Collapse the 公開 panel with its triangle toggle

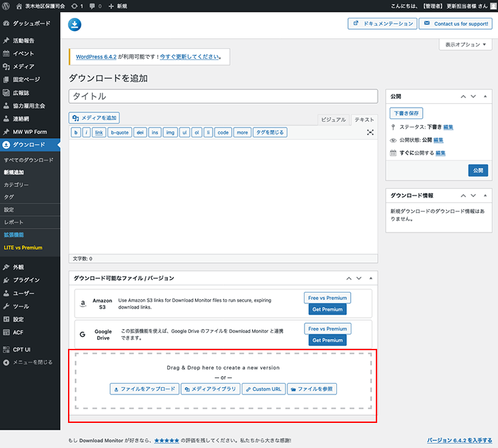[x=486, y=96]
